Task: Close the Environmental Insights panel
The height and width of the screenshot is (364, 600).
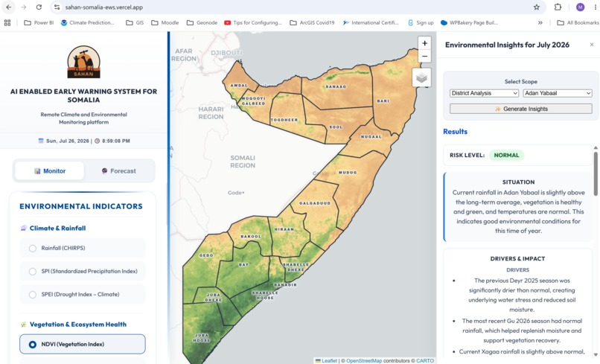Action: pos(592,45)
